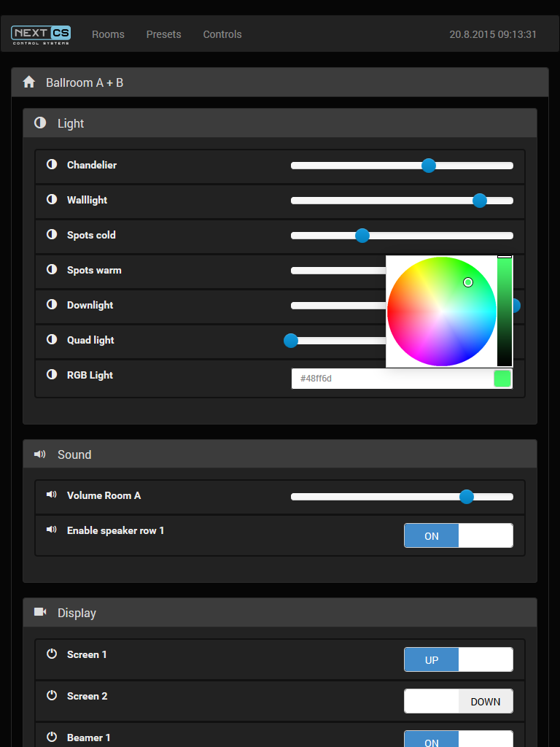Image resolution: width=560 pixels, height=747 pixels.
Task: Click the contrast icon in the Light header
Action: coord(41,123)
